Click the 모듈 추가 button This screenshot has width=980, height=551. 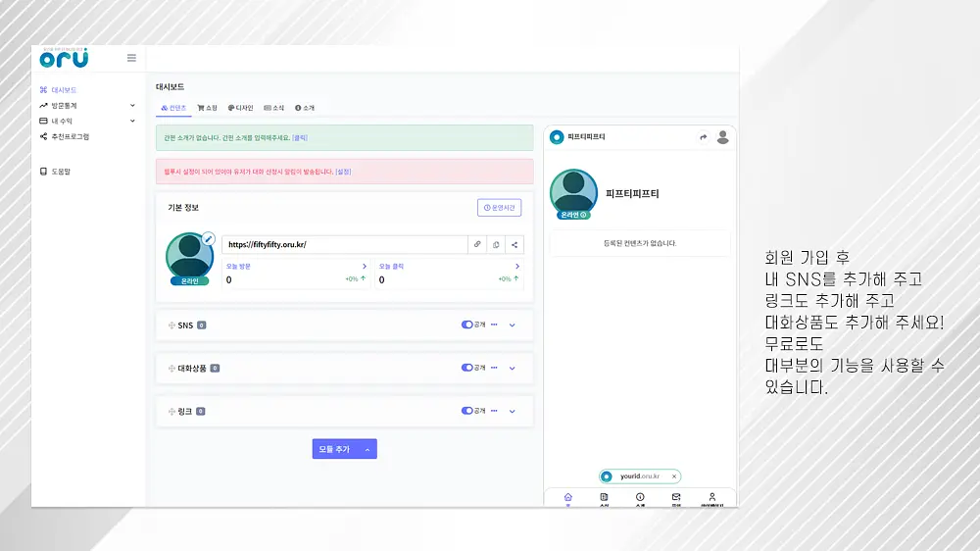[344, 449]
